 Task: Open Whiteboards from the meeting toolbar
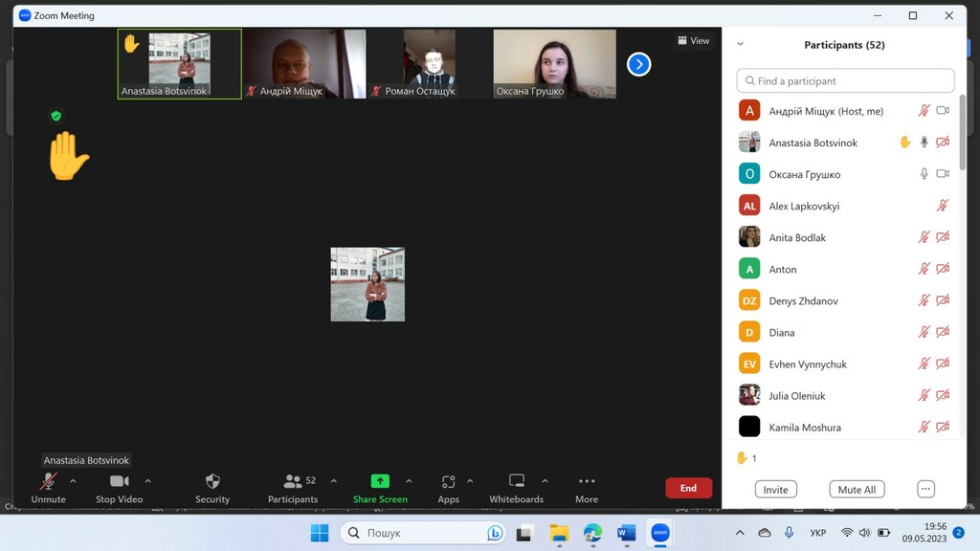(x=516, y=487)
